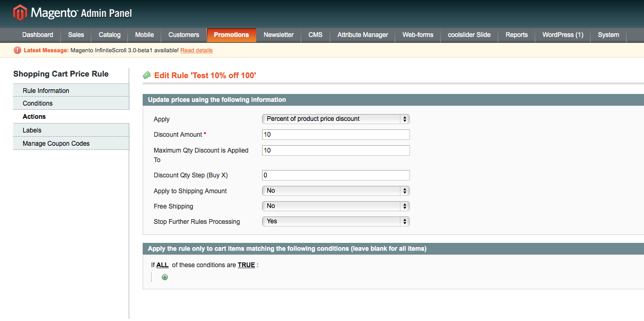Click the Apply to Shipping Amount label

[x=190, y=191]
